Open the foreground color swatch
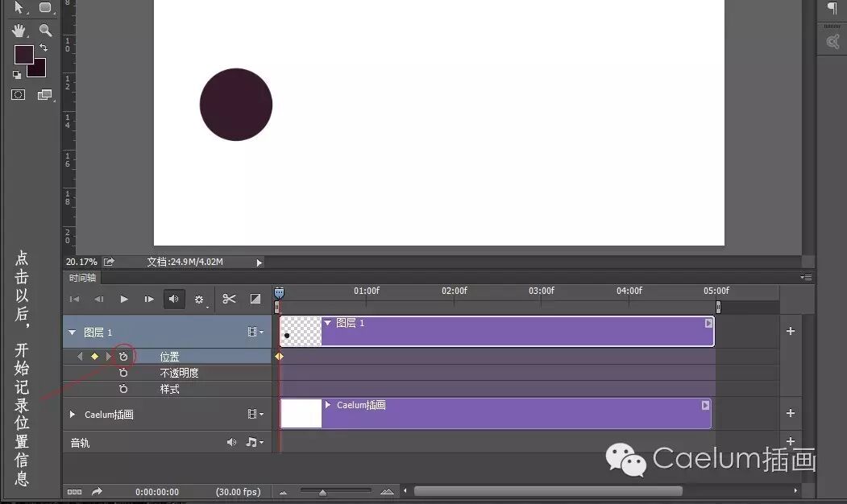 [23, 55]
